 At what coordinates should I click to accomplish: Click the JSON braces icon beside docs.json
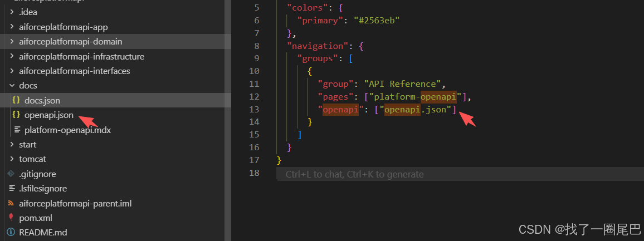coord(16,100)
